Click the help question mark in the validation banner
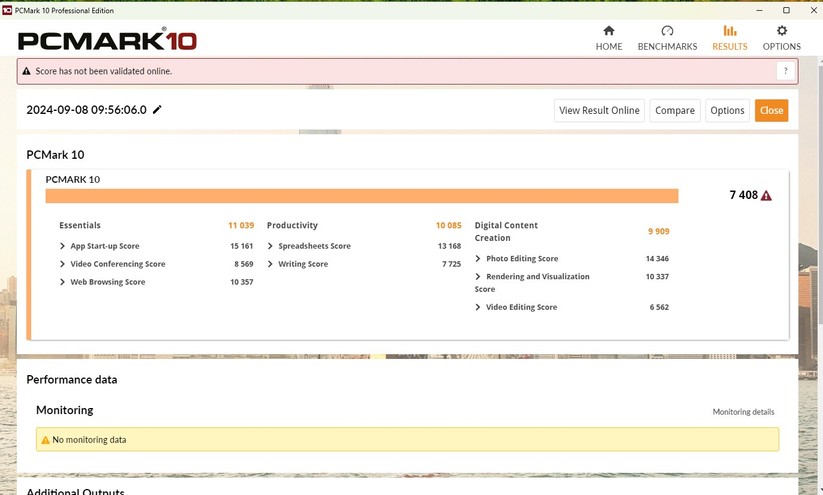The height and width of the screenshot is (495, 823). coord(786,71)
